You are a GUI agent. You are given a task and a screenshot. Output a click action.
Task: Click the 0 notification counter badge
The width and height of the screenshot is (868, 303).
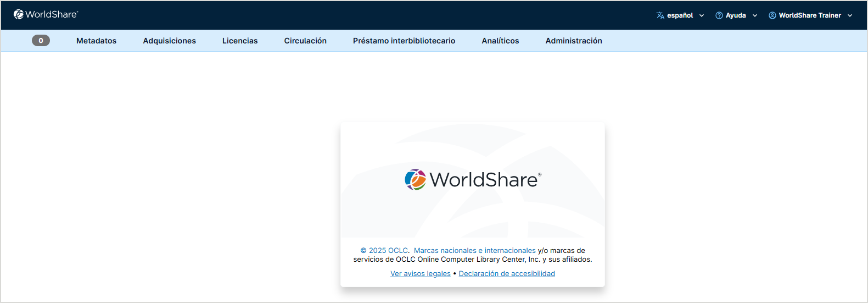point(41,41)
